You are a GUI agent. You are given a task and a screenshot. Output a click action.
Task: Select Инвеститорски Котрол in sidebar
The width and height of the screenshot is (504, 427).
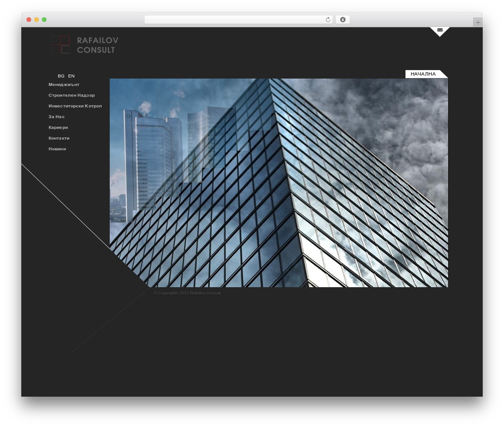[75, 106]
